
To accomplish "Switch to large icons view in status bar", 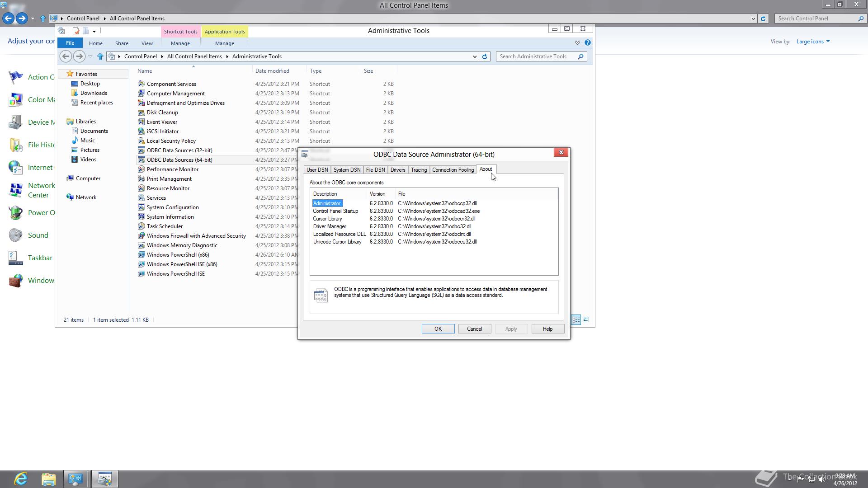I will [586, 319].
